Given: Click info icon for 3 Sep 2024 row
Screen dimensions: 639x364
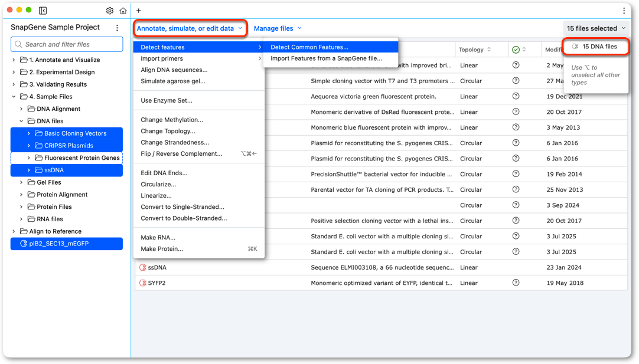Looking at the screenshot, I should click(x=516, y=205).
